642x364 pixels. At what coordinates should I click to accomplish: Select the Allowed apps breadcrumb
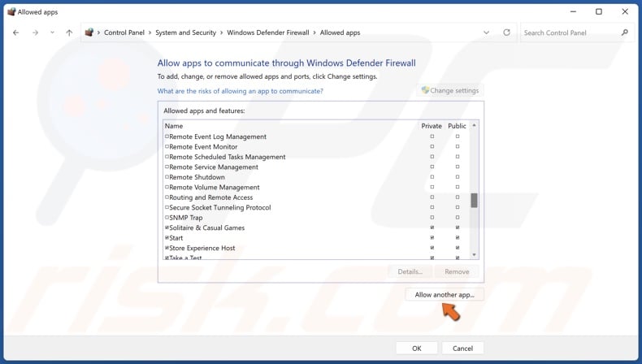(x=340, y=32)
